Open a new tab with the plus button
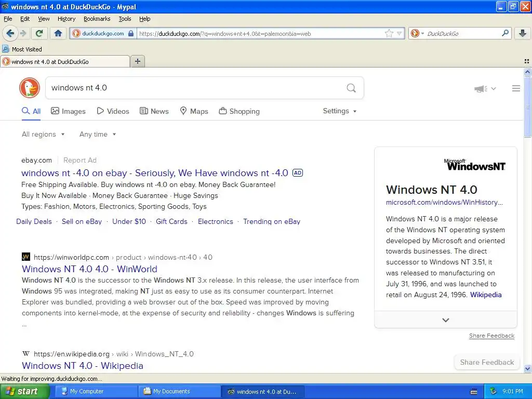The image size is (532, 399). pos(138,61)
